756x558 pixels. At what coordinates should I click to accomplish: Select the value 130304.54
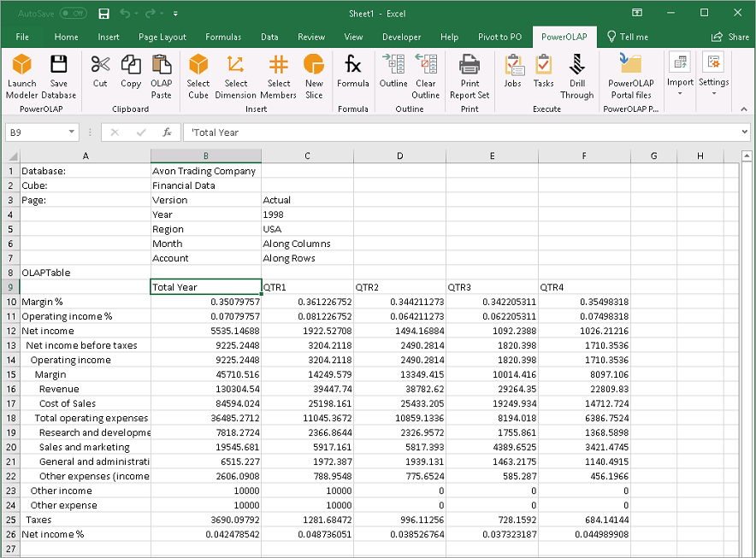[x=206, y=389]
